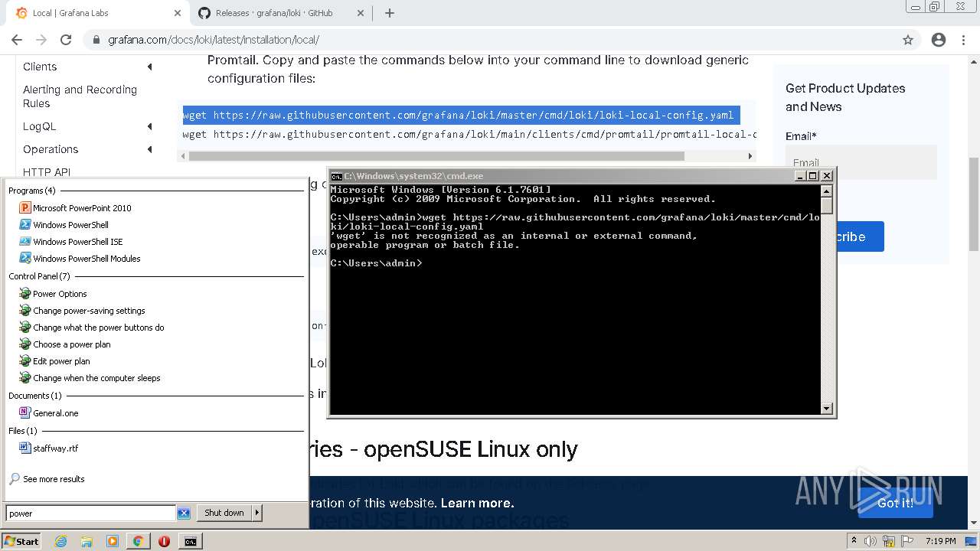This screenshot has height=551, width=980.
Task: Expand the Operations sidebar section
Action: (149, 150)
